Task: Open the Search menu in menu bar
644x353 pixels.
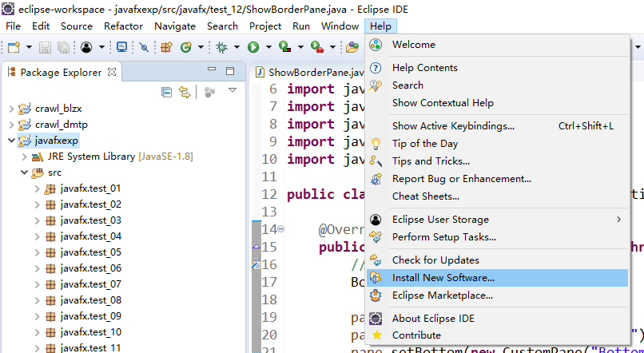Action: pos(222,26)
